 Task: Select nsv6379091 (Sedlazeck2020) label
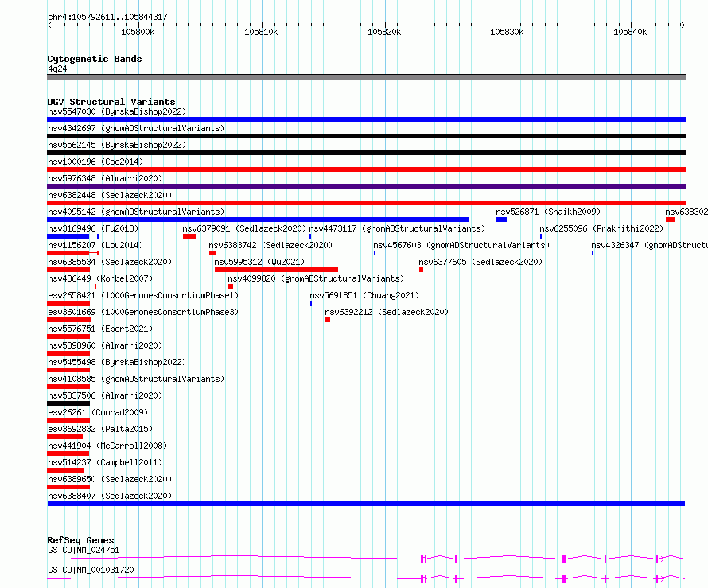(244, 228)
